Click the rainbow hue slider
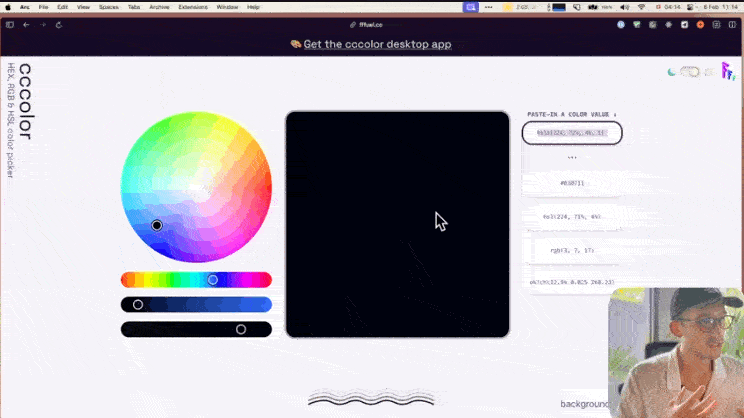The height and width of the screenshot is (418, 744). point(196,280)
